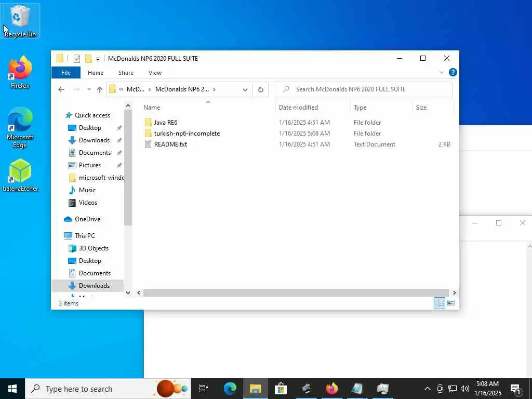This screenshot has width=532, height=399.
Task: Select This PC in the navigation pane
Action: [x=85, y=236]
